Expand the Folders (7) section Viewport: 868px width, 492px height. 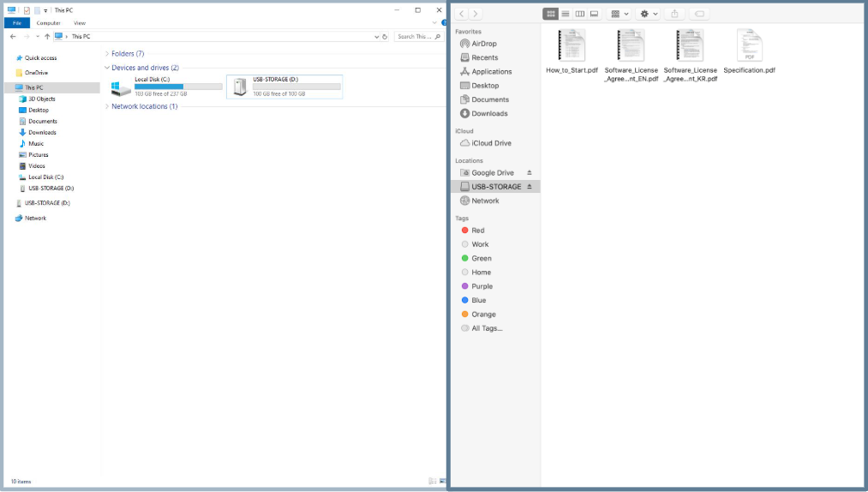click(128, 53)
